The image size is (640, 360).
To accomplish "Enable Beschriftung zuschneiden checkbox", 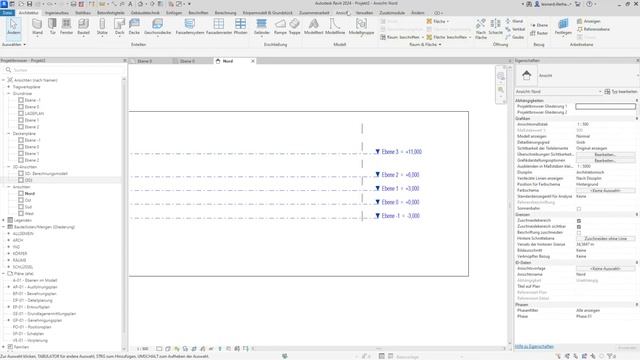I will (579, 233).
